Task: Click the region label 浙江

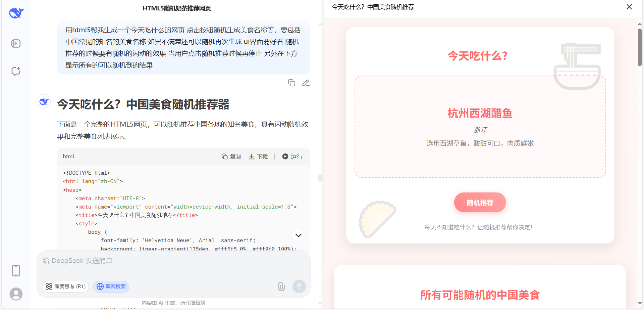Action: pos(480,130)
